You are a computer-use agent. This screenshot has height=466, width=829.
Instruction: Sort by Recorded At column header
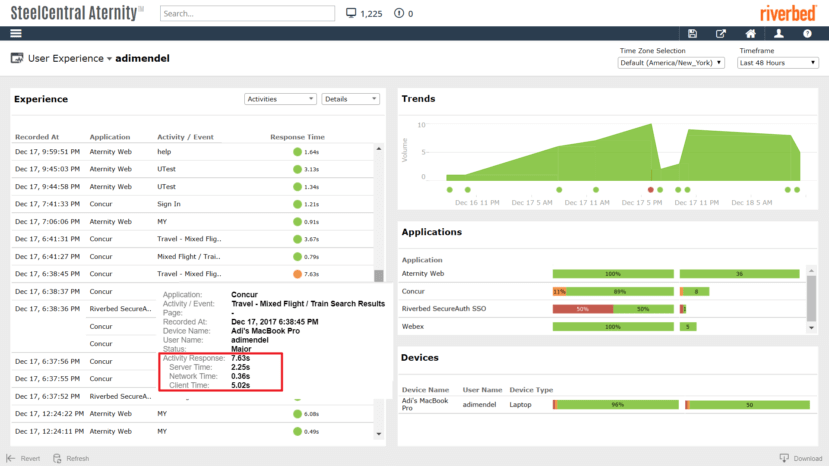point(37,136)
